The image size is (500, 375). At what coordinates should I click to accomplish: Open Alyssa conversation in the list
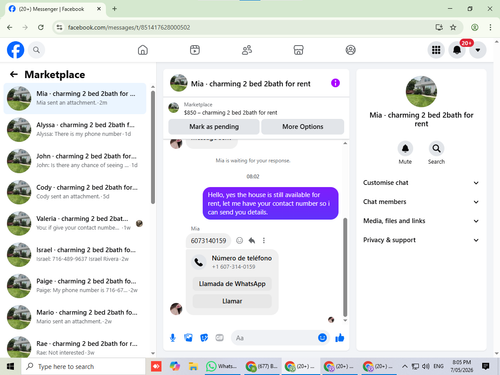point(75,130)
